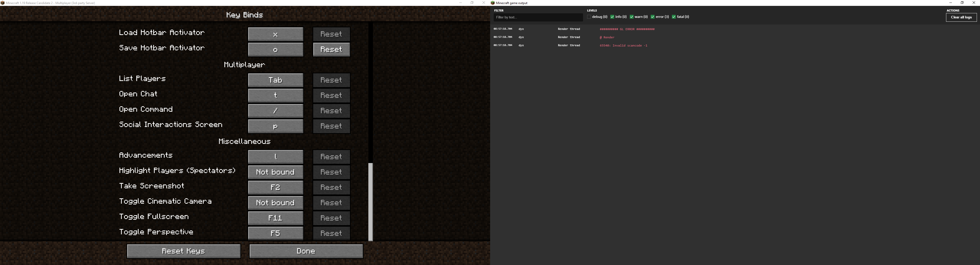Click the Done button
980x265 pixels.
[306, 251]
